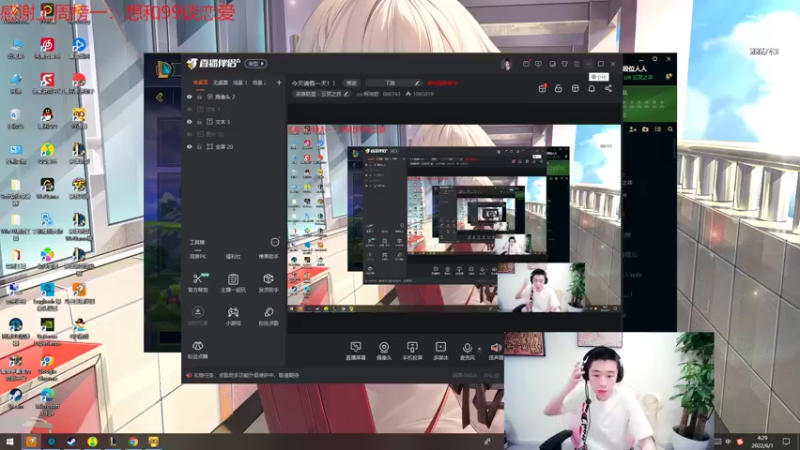Click the add friend icon in right window
This screenshot has height=450, width=800.
pyautogui.click(x=633, y=130)
